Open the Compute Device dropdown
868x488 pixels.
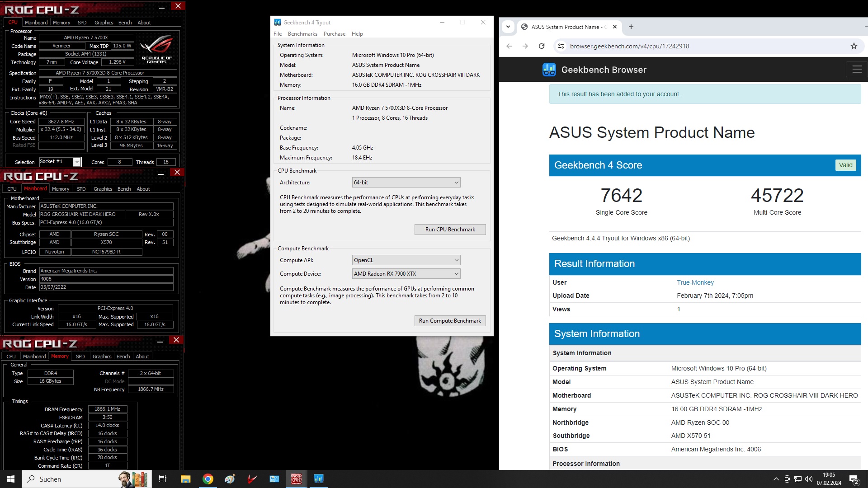click(x=406, y=274)
